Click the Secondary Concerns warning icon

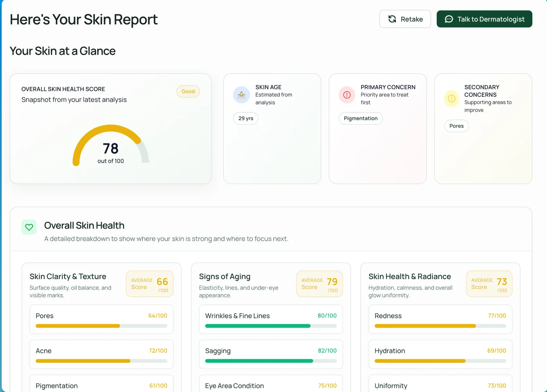(x=452, y=98)
